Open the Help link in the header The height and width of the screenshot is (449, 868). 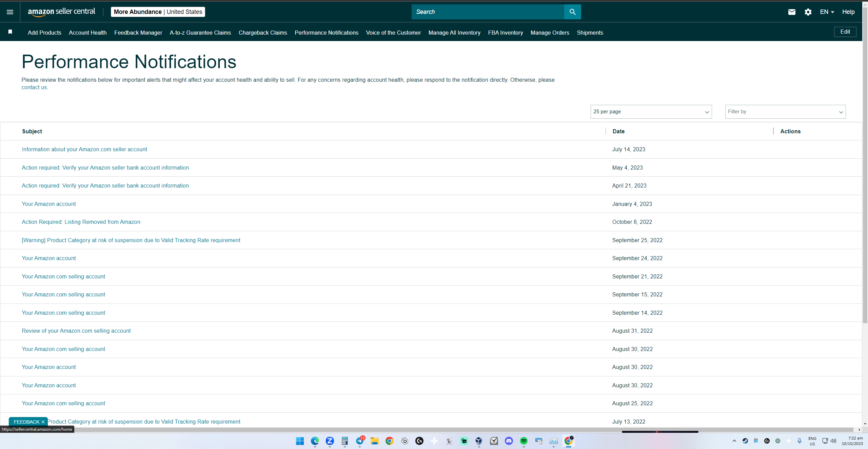[848, 12]
